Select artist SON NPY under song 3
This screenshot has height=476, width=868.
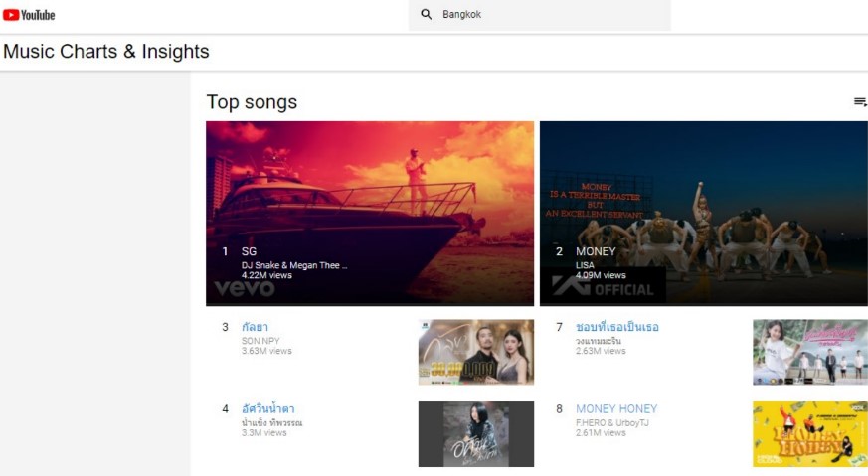260,341
